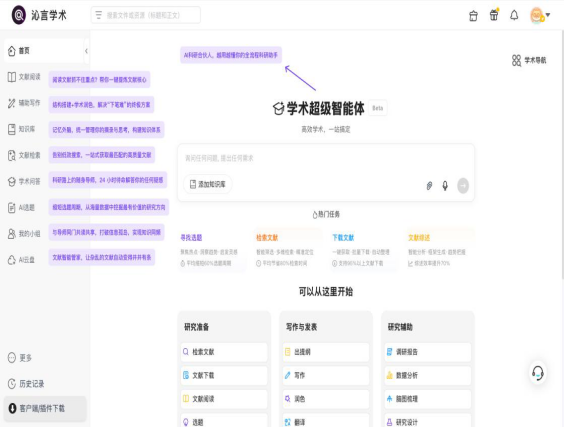Open 历史记录 in the sidebar

tap(26, 384)
